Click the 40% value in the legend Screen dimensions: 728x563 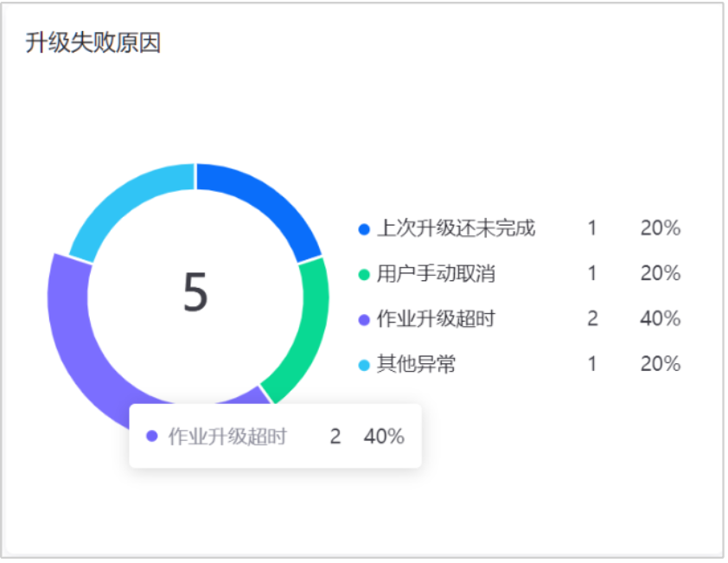pyautogui.click(x=660, y=319)
